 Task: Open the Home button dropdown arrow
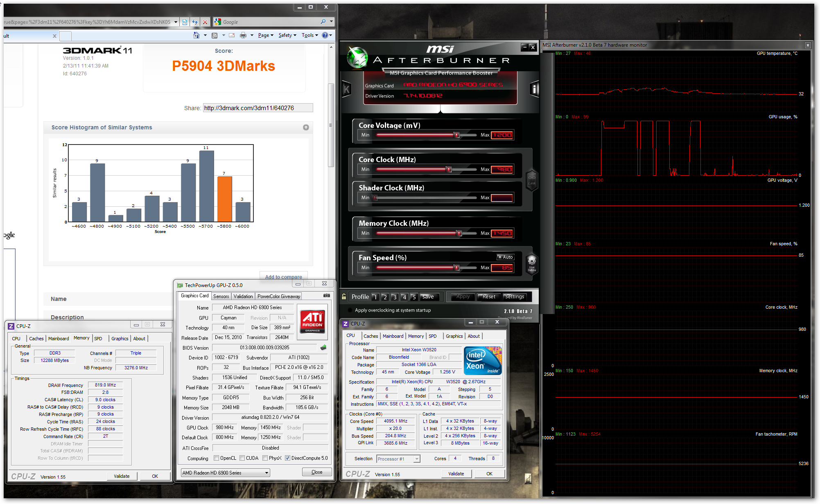205,36
